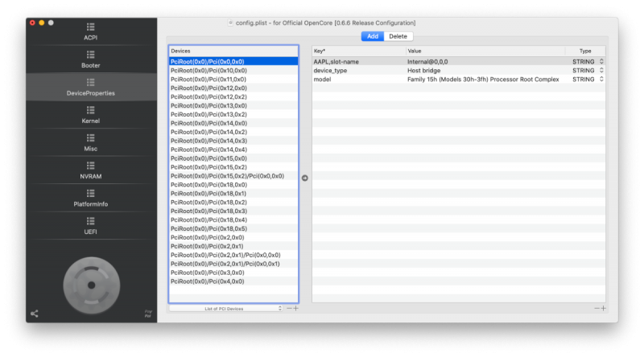This screenshot has width=644, height=357.
Task: Select device PciRoot(0x0)/Pci(0x18,0x3)
Action: pyautogui.click(x=233, y=211)
